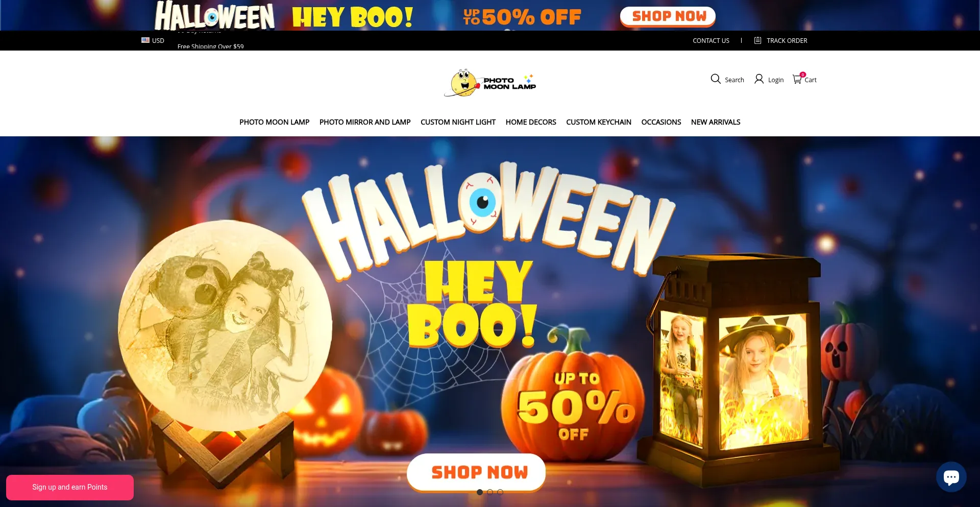The width and height of the screenshot is (980, 507).
Task: Open the Photo Moon Lamp menu item
Action: 275,122
